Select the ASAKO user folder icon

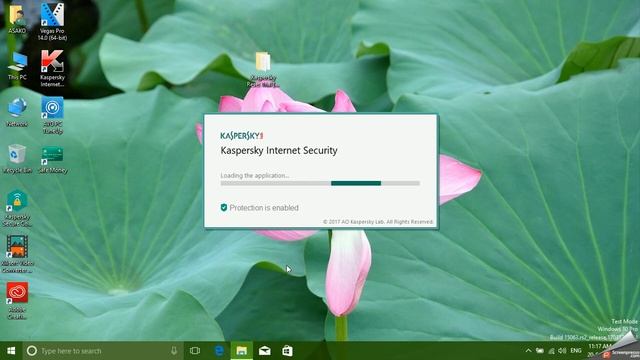[x=17, y=19]
